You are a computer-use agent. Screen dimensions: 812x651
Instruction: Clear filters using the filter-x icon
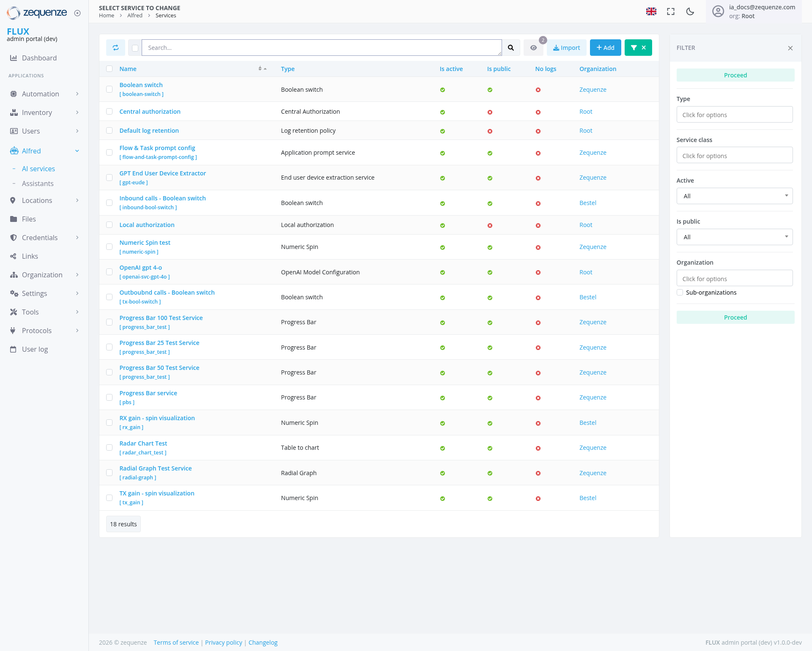coord(643,47)
